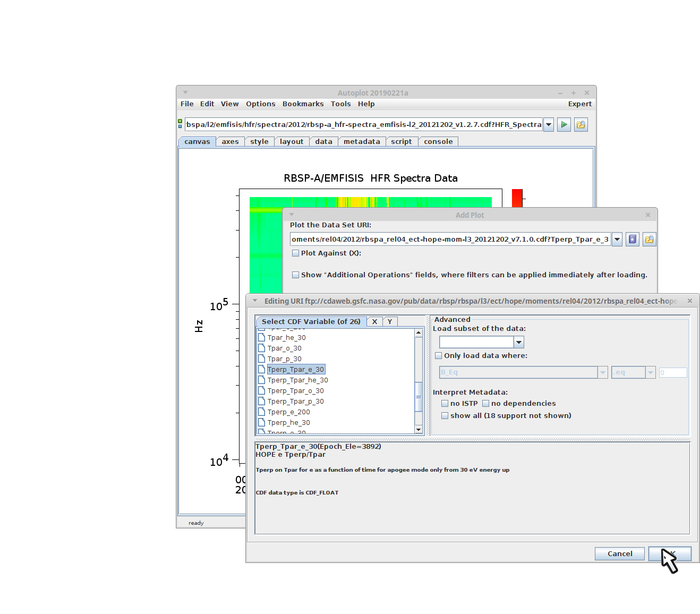Click the bookmark icon in Add Plot dialog
Screen dimensions: 700x614
pyautogui.click(x=632, y=240)
